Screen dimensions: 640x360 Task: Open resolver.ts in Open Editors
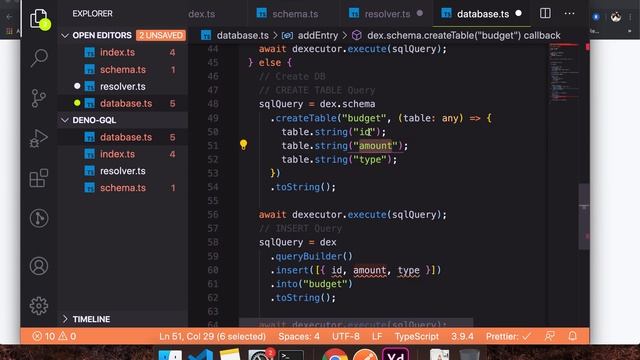point(122,87)
